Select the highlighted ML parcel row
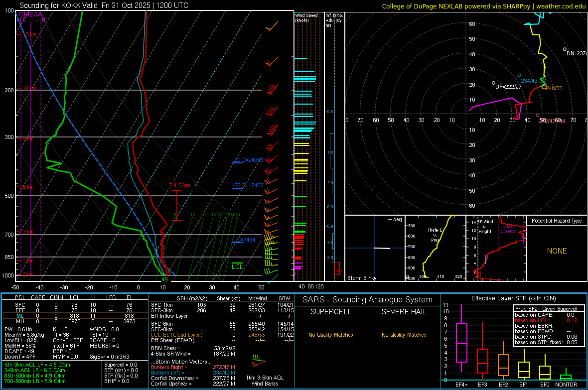 74,316
